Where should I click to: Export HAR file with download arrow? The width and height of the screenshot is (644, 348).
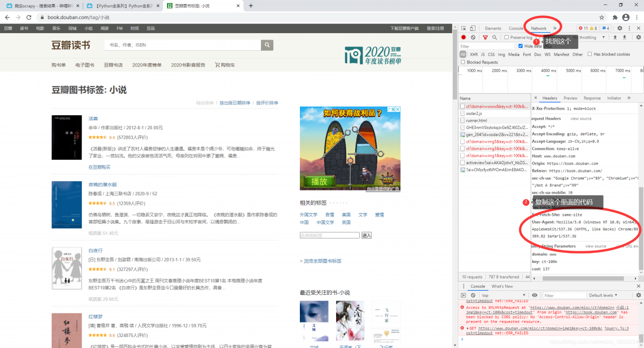[x=624, y=37]
